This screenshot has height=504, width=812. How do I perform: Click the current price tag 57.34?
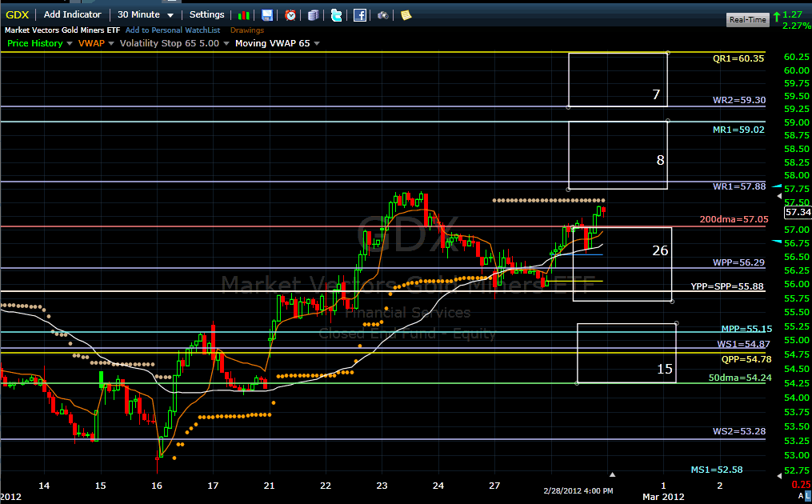click(x=798, y=212)
